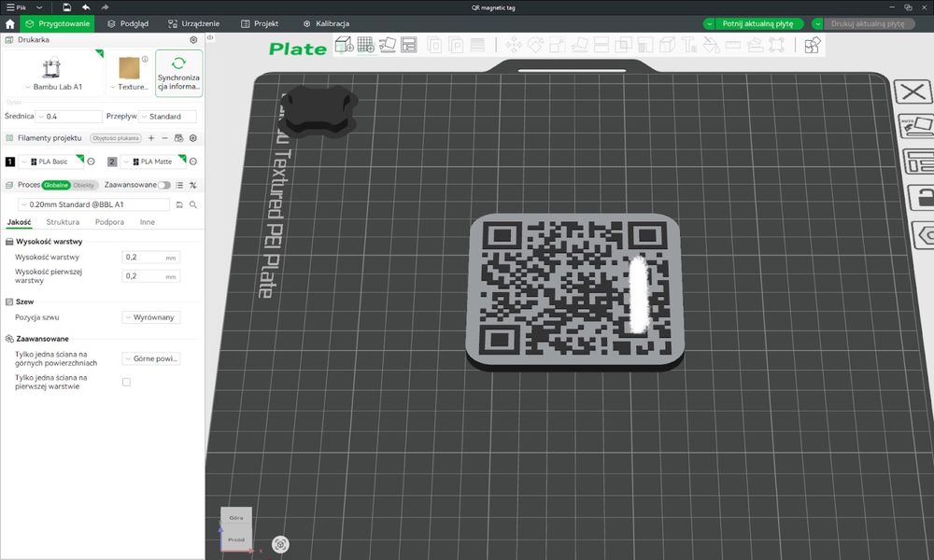Click the Arrange all objects icon
Screen dimensions: 934x560
click(x=409, y=45)
